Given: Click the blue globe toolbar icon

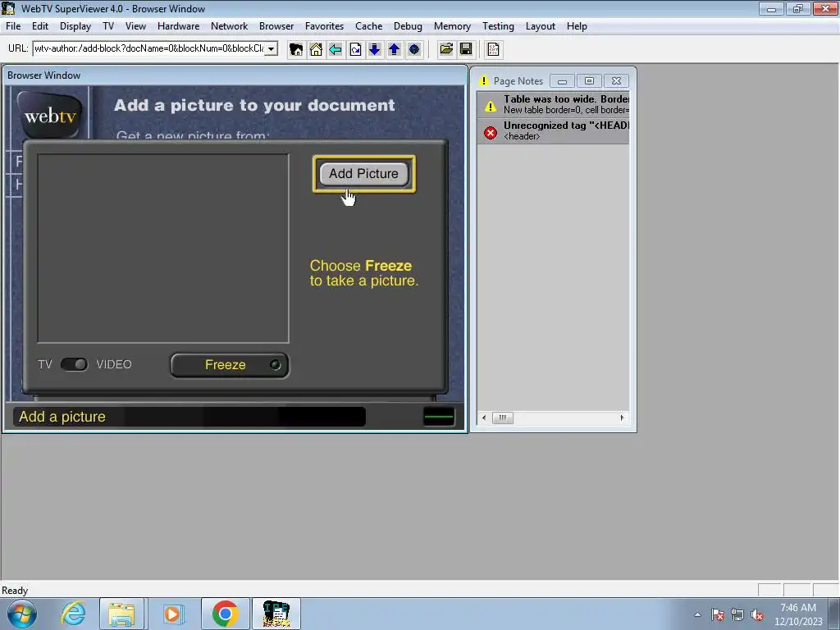Looking at the screenshot, I should click(414, 49).
